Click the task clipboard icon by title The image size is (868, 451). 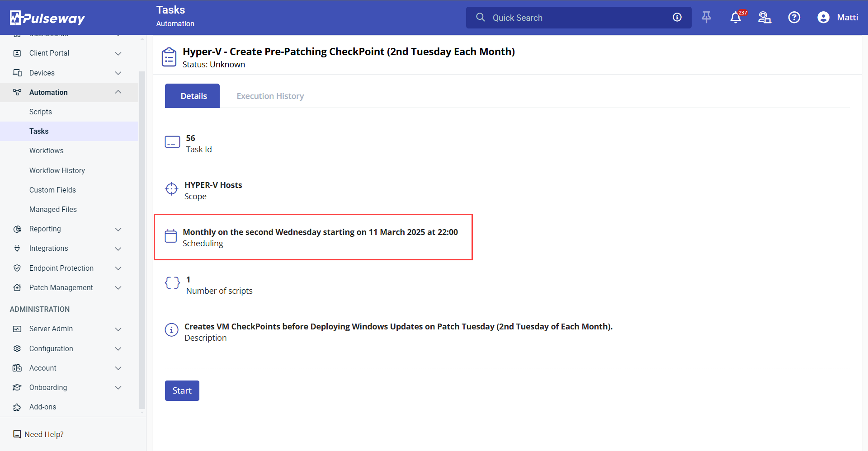click(169, 57)
